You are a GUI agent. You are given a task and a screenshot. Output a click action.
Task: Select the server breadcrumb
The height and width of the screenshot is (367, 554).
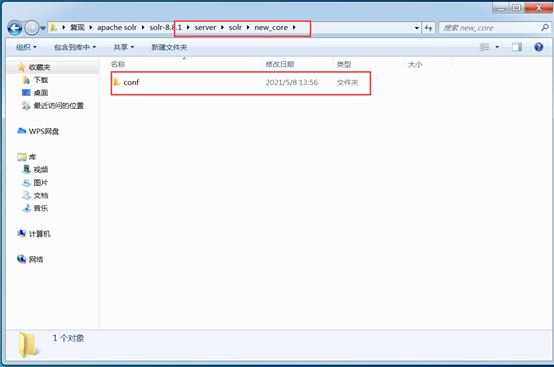pyautogui.click(x=205, y=28)
